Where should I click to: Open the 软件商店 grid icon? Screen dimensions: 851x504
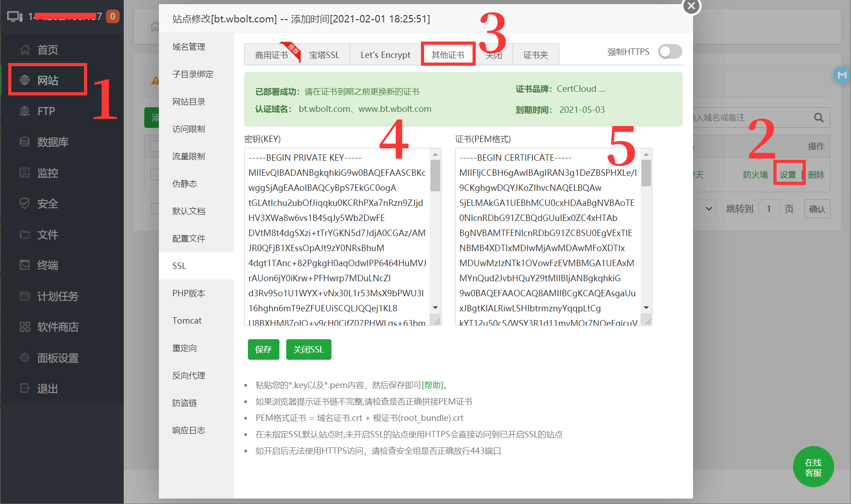pyautogui.click(x=25, y=327)
